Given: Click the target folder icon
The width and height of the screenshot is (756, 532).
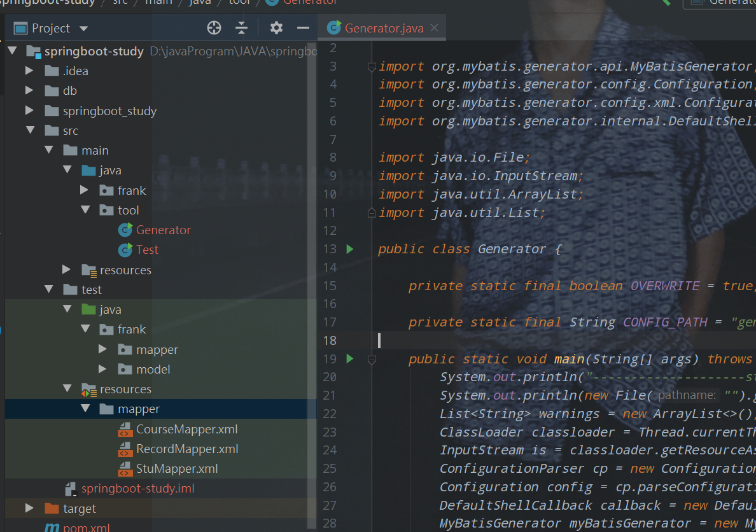Looking at the screenshot, I should pyautogui.click(x=51, y=508).
